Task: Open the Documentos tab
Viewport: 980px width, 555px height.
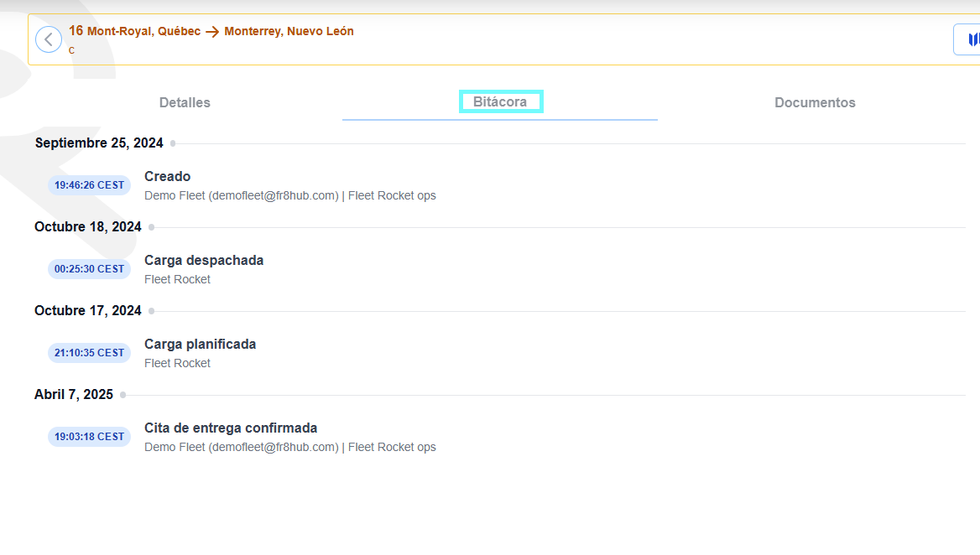Action: [815, 102]
